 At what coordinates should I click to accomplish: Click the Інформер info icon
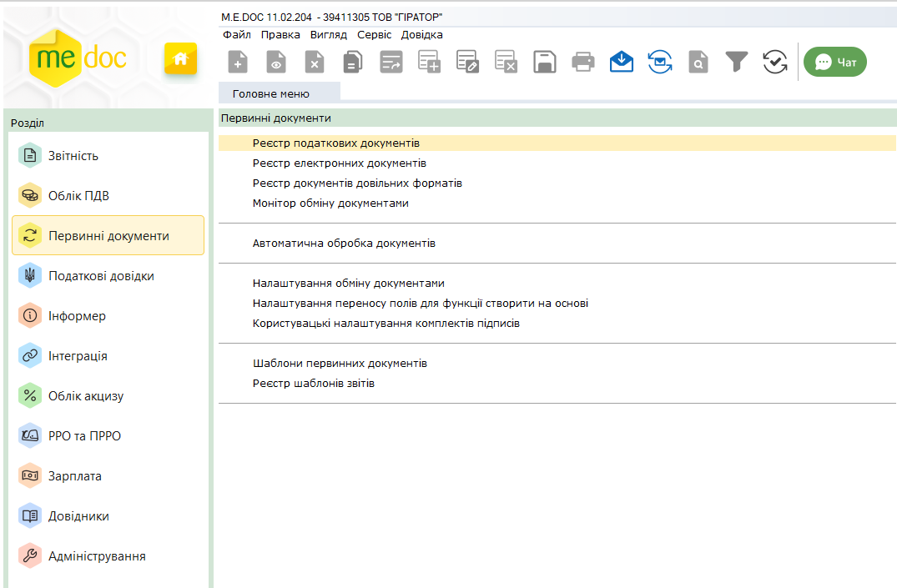point(30,316)
